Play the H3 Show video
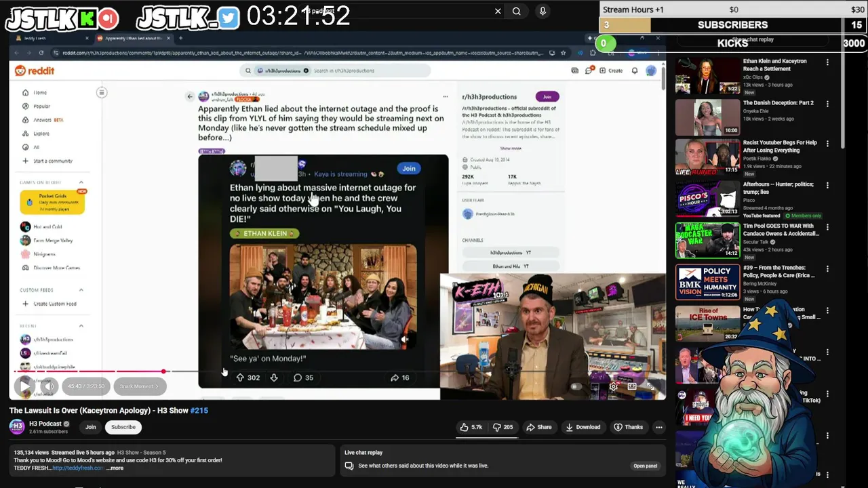Screen dimensions: 868x488 (x=24, y=386)
